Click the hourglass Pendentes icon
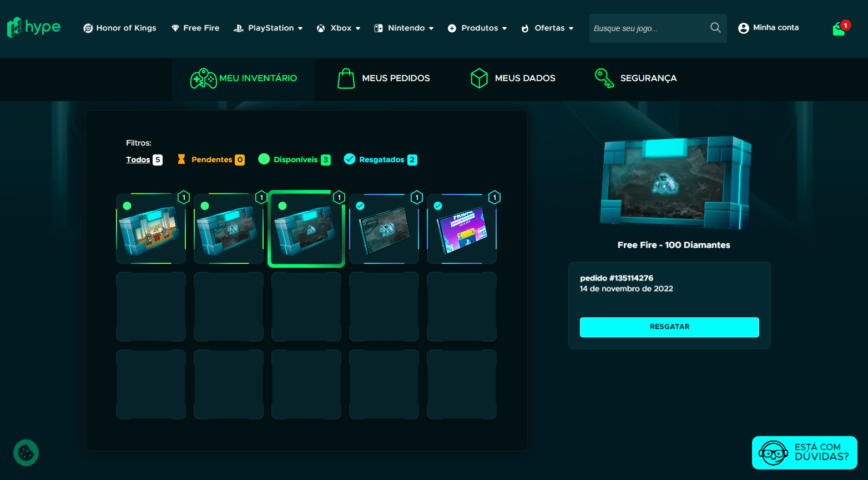The image size is (868, 480). click(181, 159)
